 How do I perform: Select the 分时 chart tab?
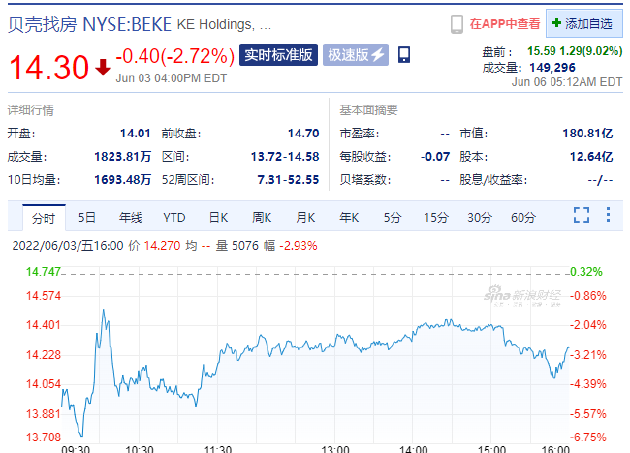(44, 218)
